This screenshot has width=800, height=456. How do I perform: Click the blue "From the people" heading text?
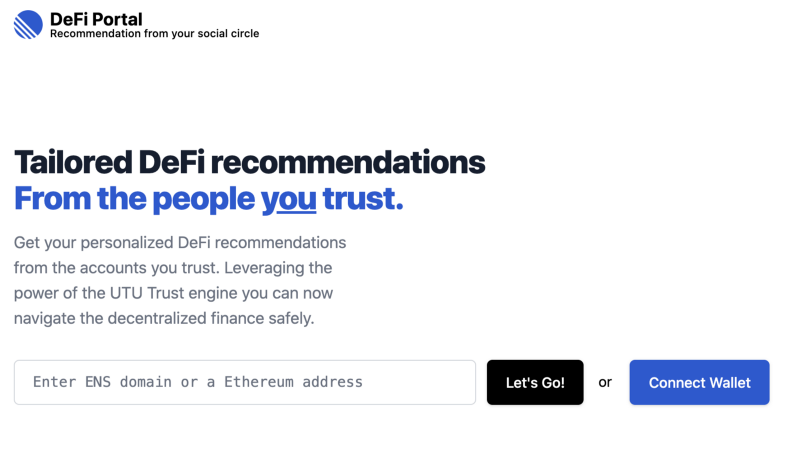[x=134, y=198]
